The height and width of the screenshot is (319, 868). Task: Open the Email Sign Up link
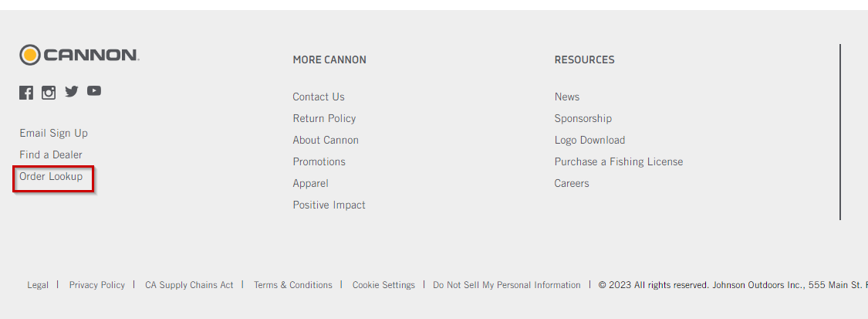(54, 134)
